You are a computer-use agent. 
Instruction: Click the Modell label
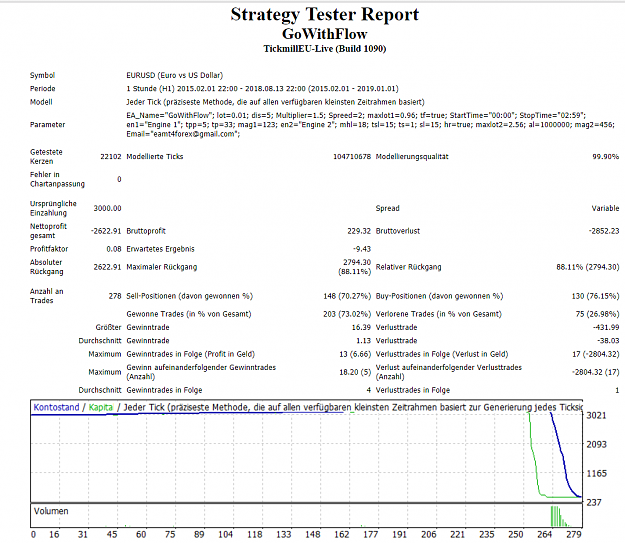[41, 102]
